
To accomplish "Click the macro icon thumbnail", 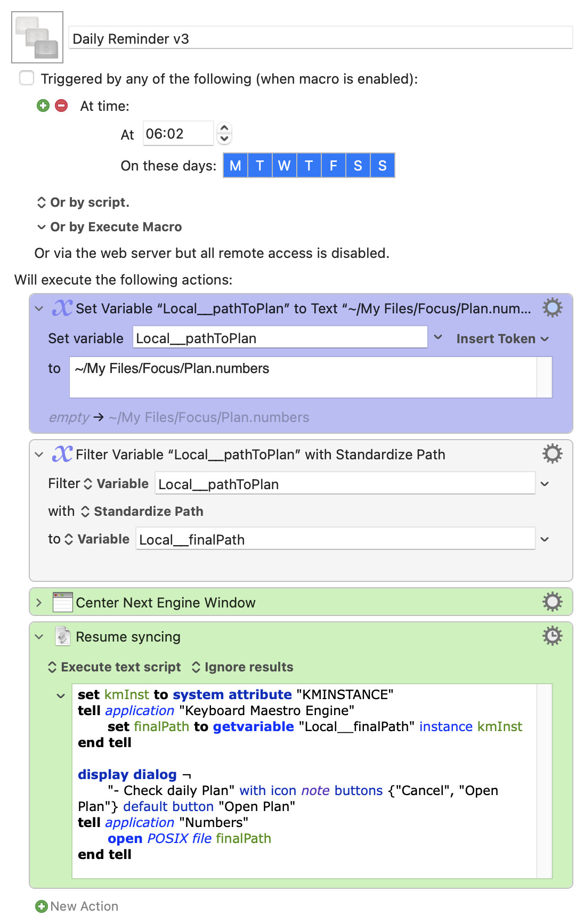I will tap(37, 37).
